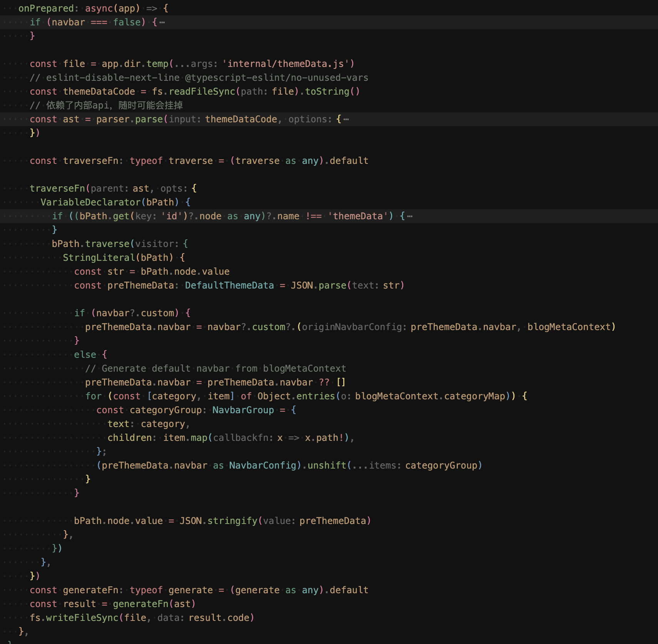This screenshot has height=644, width=658.
Task: Click 'Generate default navbar' comment
Action: tap(215, 369)
